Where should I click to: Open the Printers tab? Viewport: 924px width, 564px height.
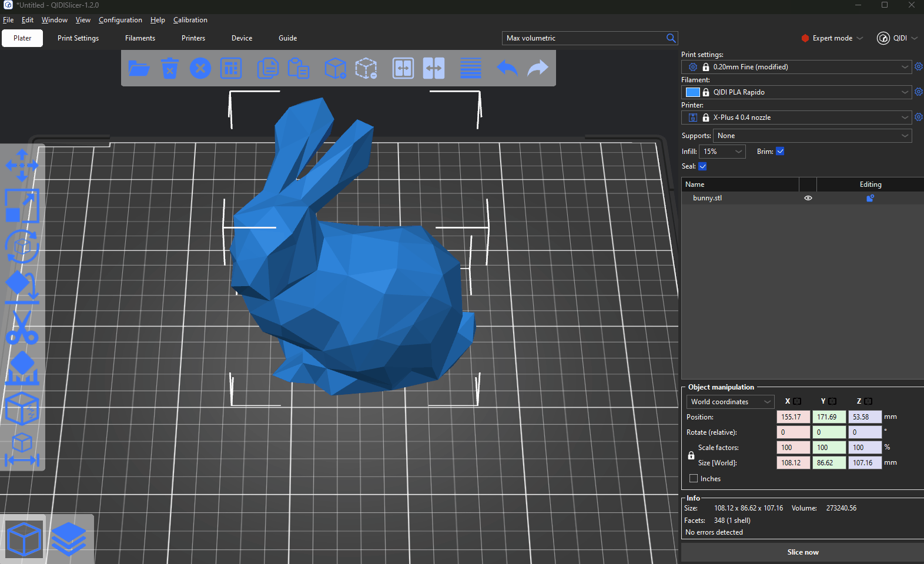(193, 38)
